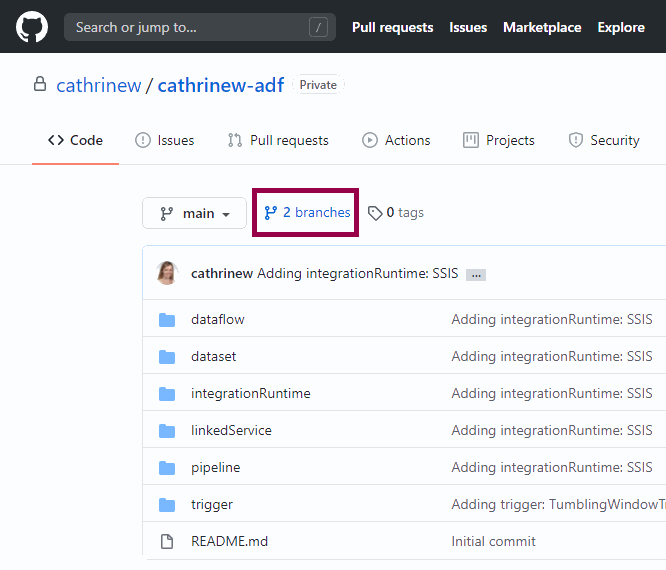Open the Security tab

(604, 141)
